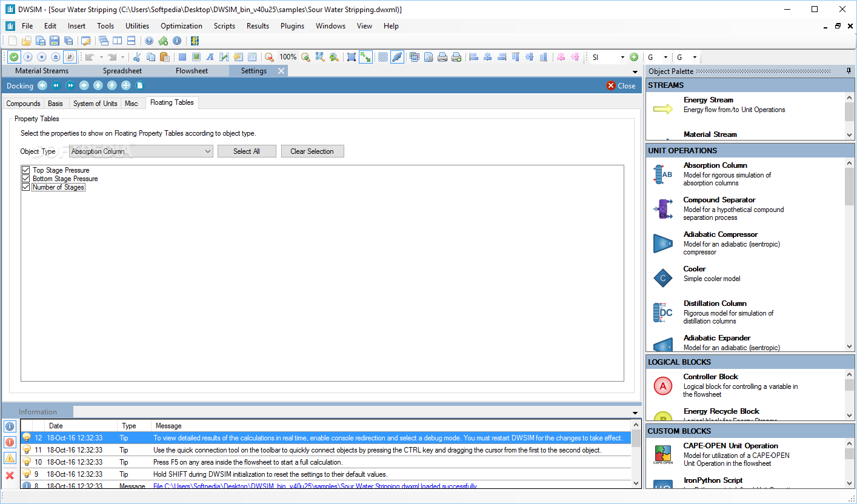Uncheck Top Stage Pressure checkbox
Screen dimensions: 857x504
pyautogui.click(x=25, y=170)
